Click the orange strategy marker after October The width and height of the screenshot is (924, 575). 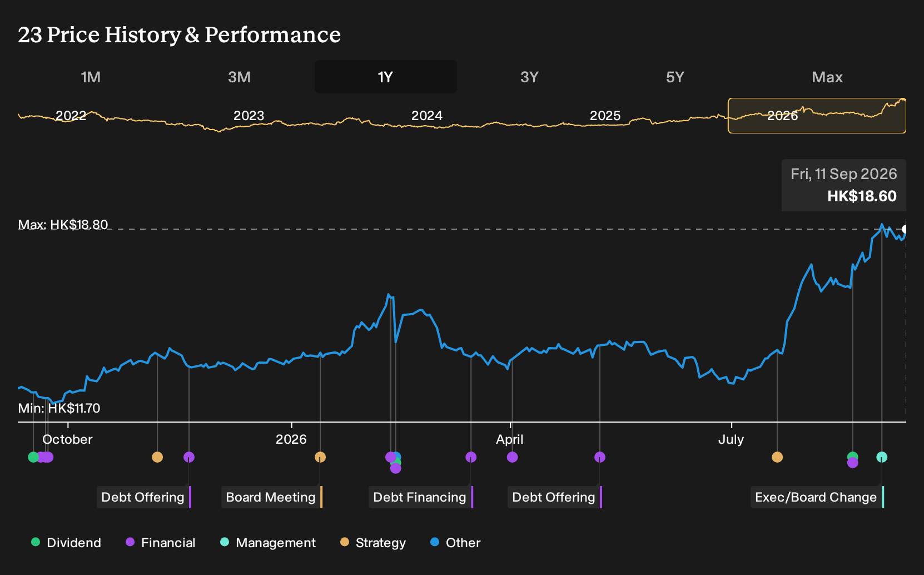pos(157,457)
